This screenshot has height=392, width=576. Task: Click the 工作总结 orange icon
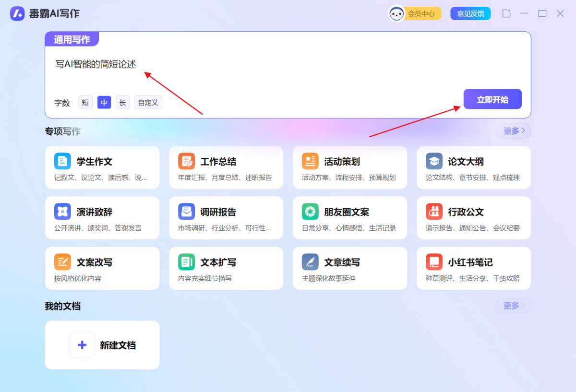pos(186,161)
